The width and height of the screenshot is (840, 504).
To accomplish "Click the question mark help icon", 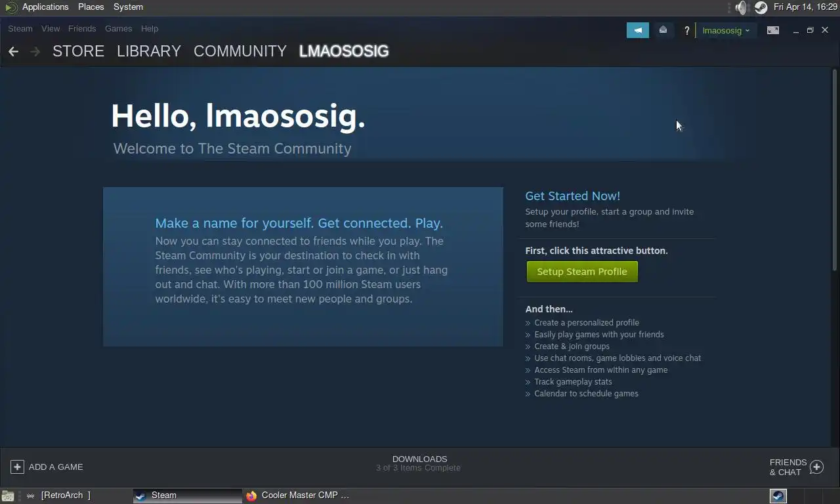I will [x=686, y=30].
